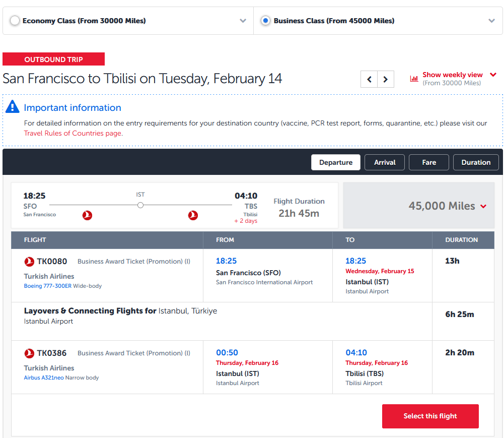Select Economy Class radio button
Screen dimensions: 504x438
tap(15, 21)
